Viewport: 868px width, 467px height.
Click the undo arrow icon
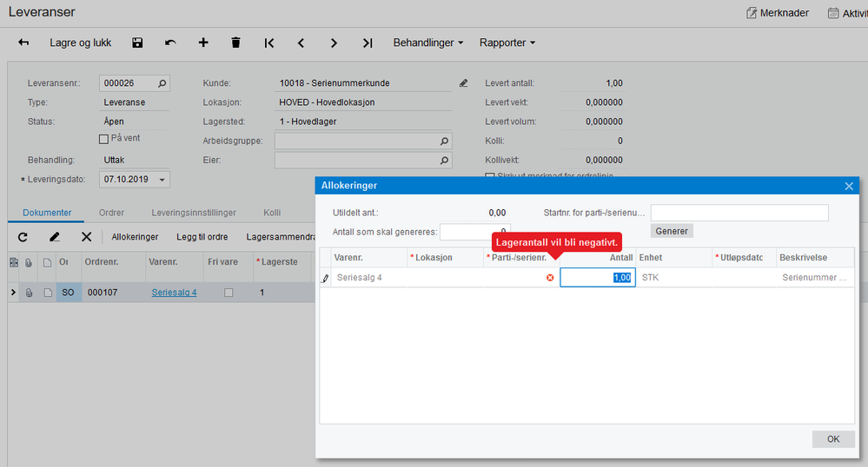click(x=170, y=43)
